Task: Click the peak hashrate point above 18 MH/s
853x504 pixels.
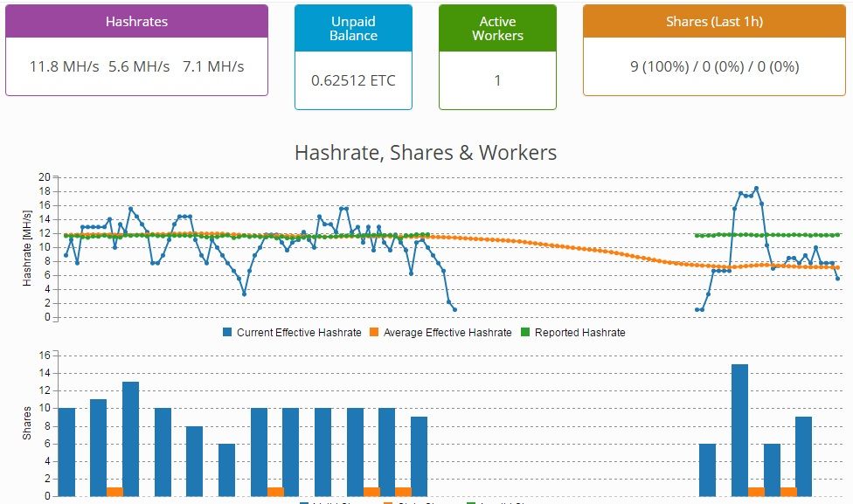Action: (x=756, y=189)
